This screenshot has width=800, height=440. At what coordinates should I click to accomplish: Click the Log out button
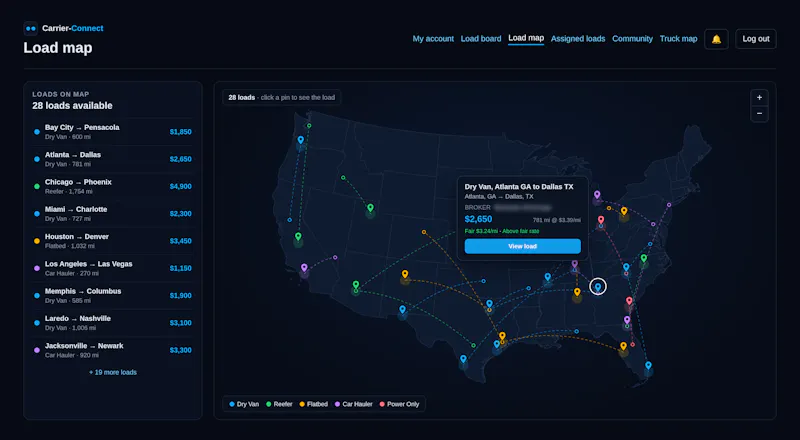756,39
